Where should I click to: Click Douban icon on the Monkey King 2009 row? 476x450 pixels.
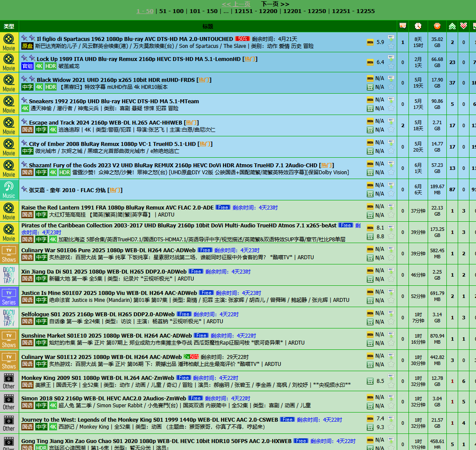click(x=370, y=381)
